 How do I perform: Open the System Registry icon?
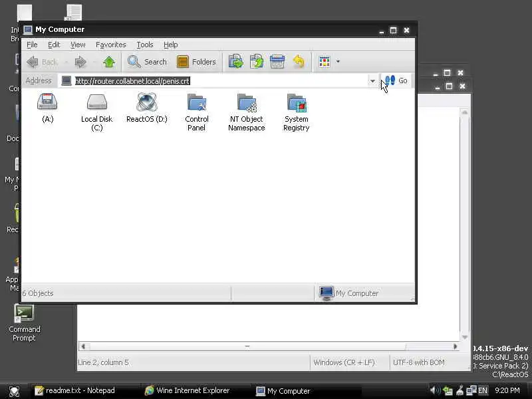tap(296, 103)
